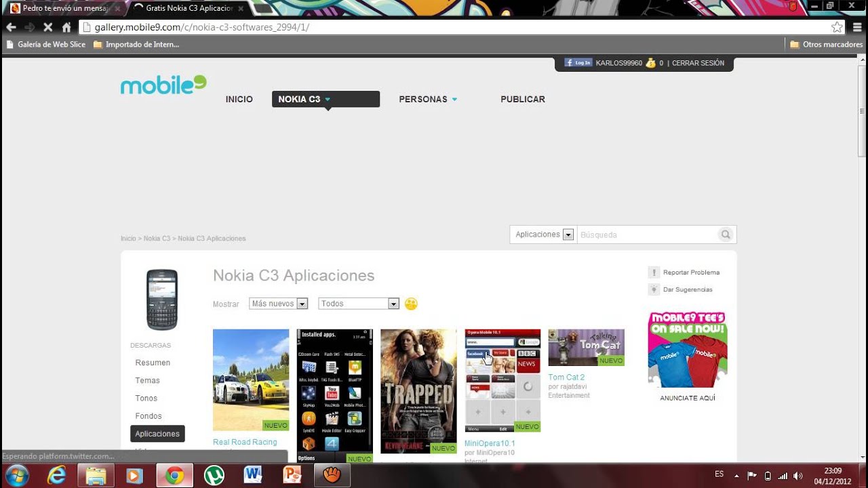Open Galería de Web Slice bookmark

point(45,45)
